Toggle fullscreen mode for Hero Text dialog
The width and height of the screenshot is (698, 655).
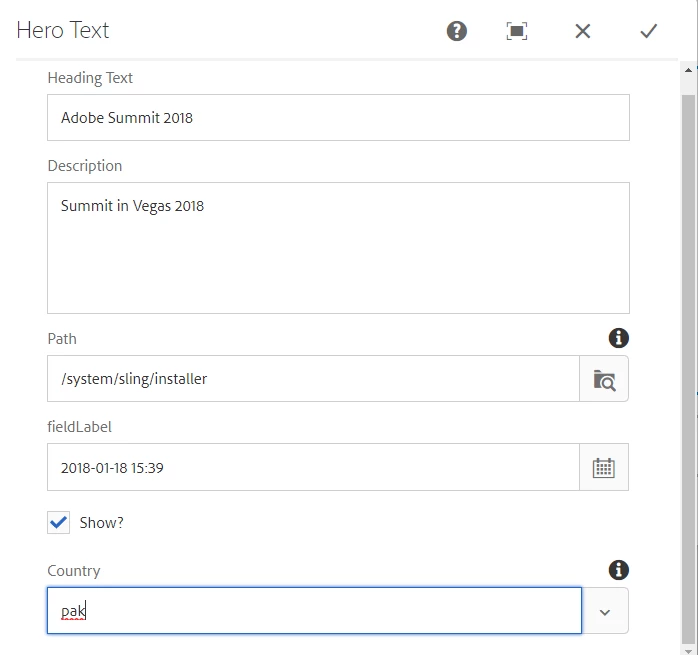coord(517,31)
